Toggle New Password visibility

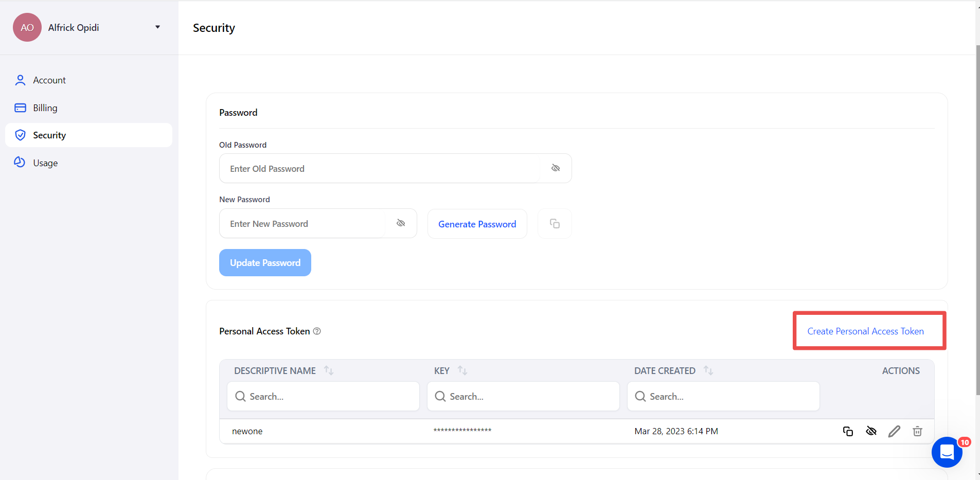[x=401, y=223]
